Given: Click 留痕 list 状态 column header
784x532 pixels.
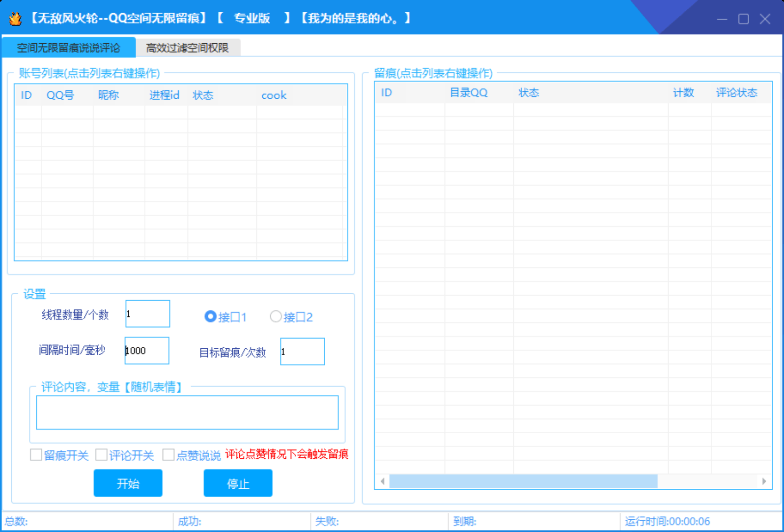Looking at the screenshot, I should tap(591, 92).
